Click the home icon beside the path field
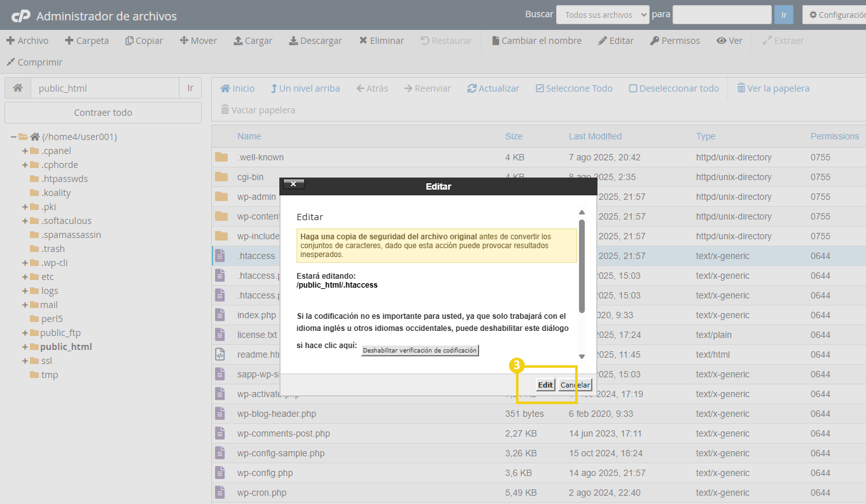This screenshot has height=504, width=866. point(17,87)
